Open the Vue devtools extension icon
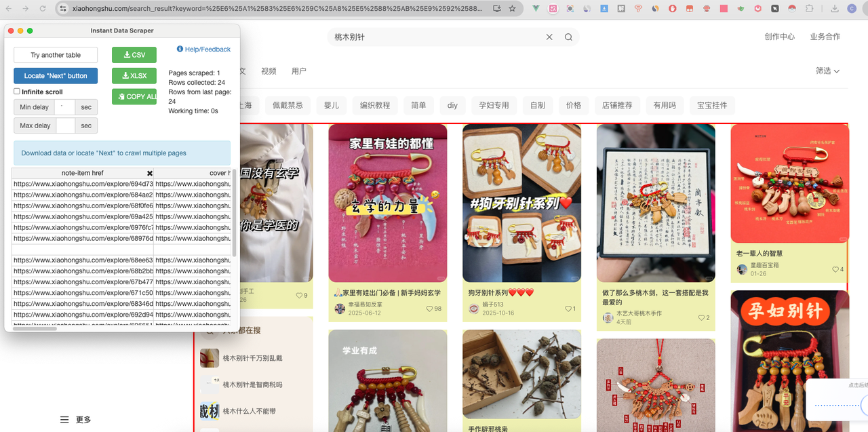The height and width of the screenshot is (432, 868). click(x=536, y=9)
